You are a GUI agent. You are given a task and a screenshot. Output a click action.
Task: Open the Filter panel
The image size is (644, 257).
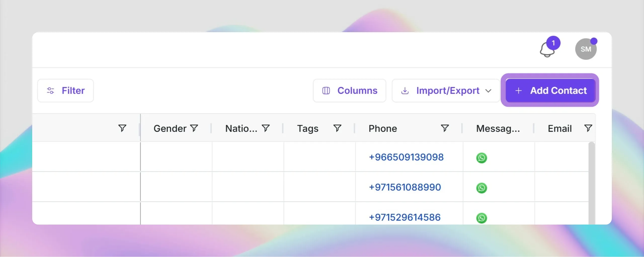[66, 91]
